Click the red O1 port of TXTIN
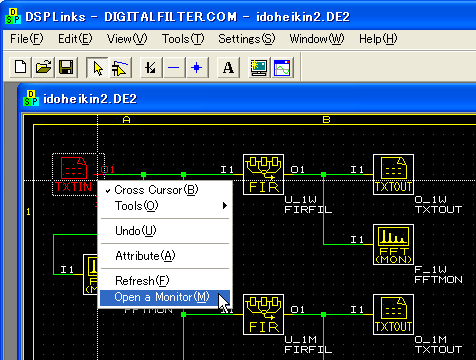 coord(107,170)
